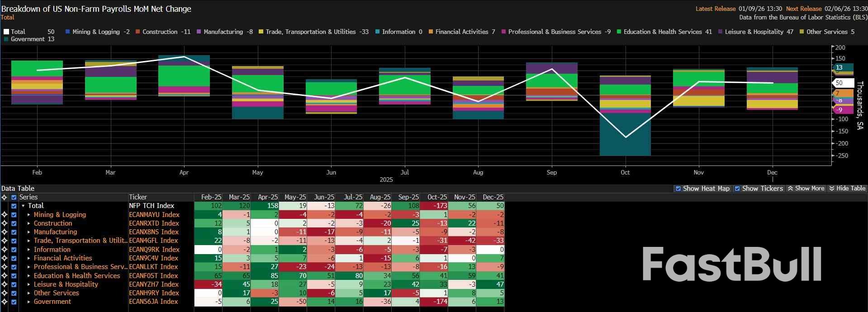Click crosshair icon for Financial Activities row

pyautogui.click(x=5, y=258)
